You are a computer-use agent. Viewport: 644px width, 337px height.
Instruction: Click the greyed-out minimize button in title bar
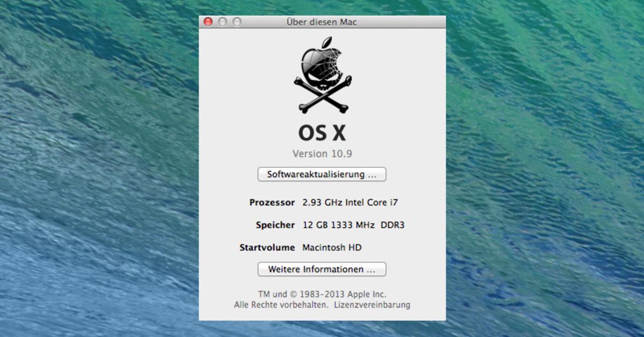point(222,22)
